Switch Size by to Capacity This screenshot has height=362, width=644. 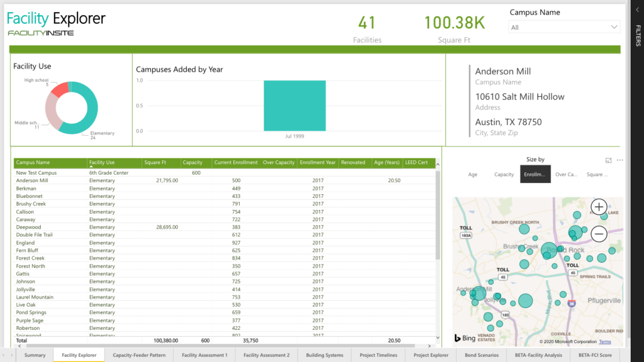coord(504,174)
